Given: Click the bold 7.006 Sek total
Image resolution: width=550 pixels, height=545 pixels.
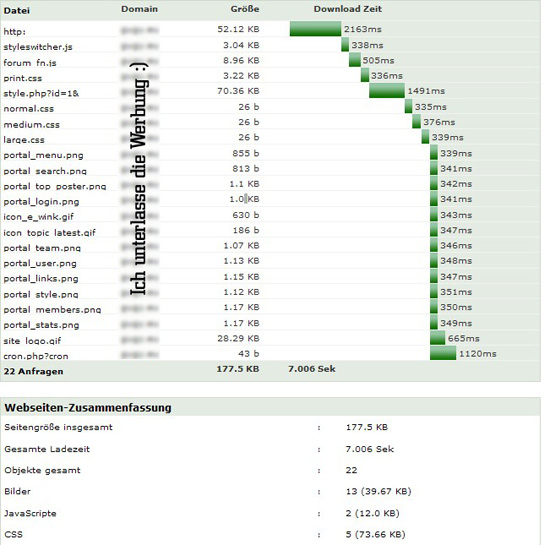Looking at the screenshot, I should coord(312,369).
